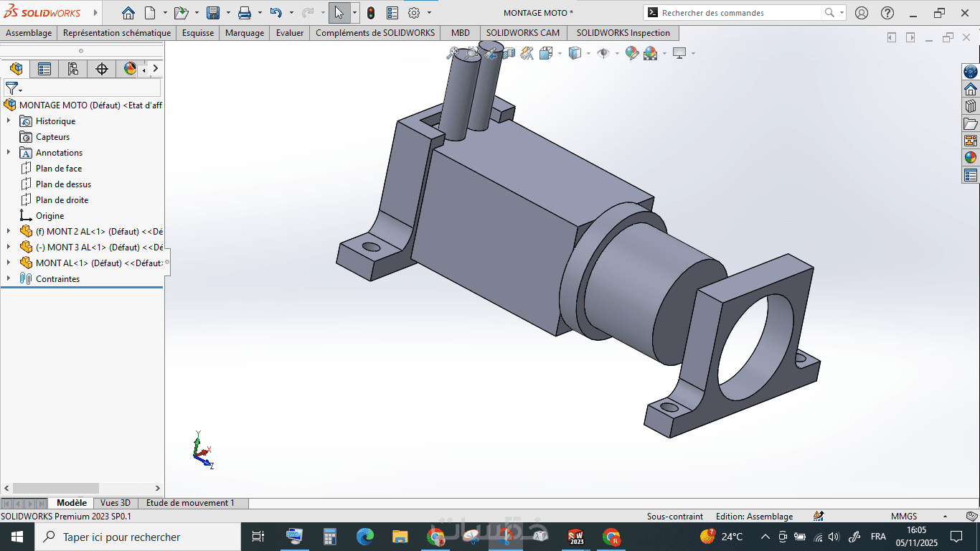Viewport: 980px width, 551px height.
Task: Open Design Library in task pane
Action: coord(971,106)
